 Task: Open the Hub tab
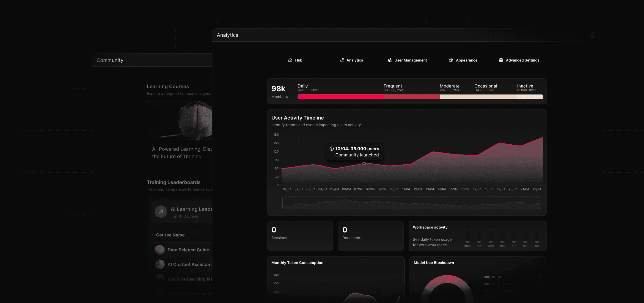[x=295, y=60]
